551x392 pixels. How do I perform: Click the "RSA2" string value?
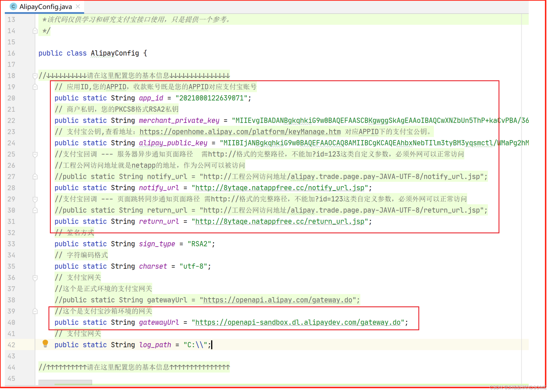(199, 244)
